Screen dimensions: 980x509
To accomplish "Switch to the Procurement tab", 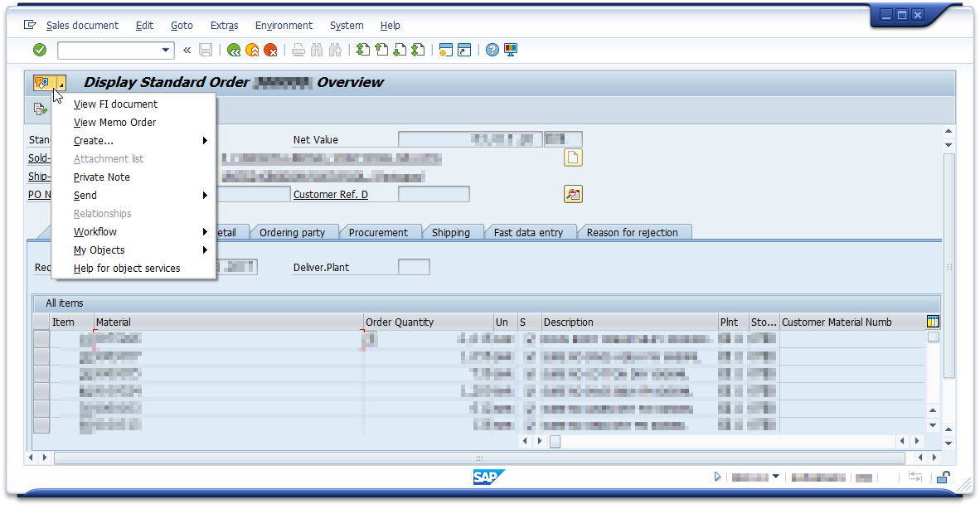I will (378, 232).
